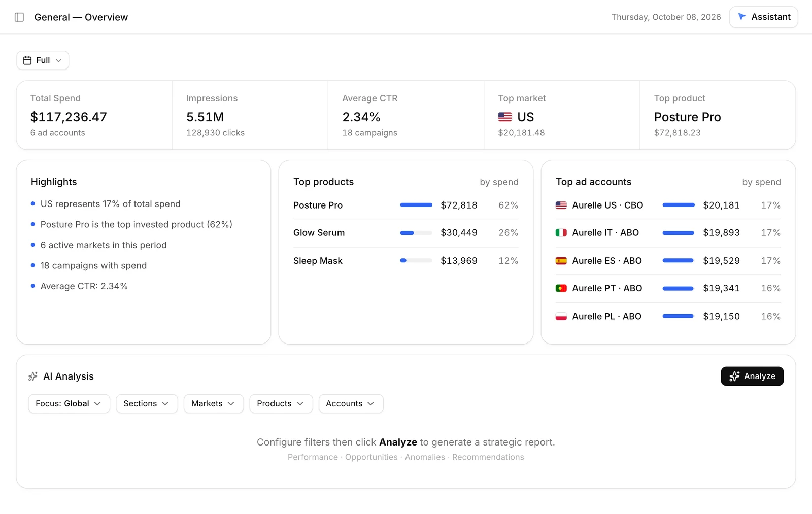Click the Glow Serum spend progress bar
The width and height of the screenshot is (812, 514).
(416, 233)
